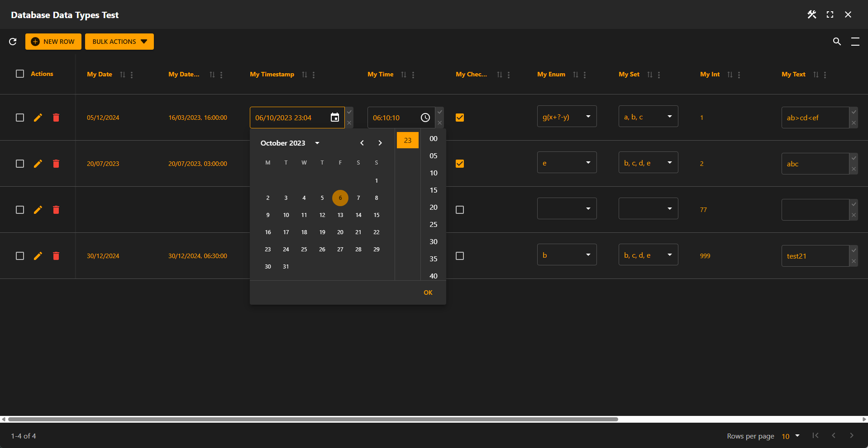Delete the row dated 30/12/2024
868x448 pixels.
[56, 256]
